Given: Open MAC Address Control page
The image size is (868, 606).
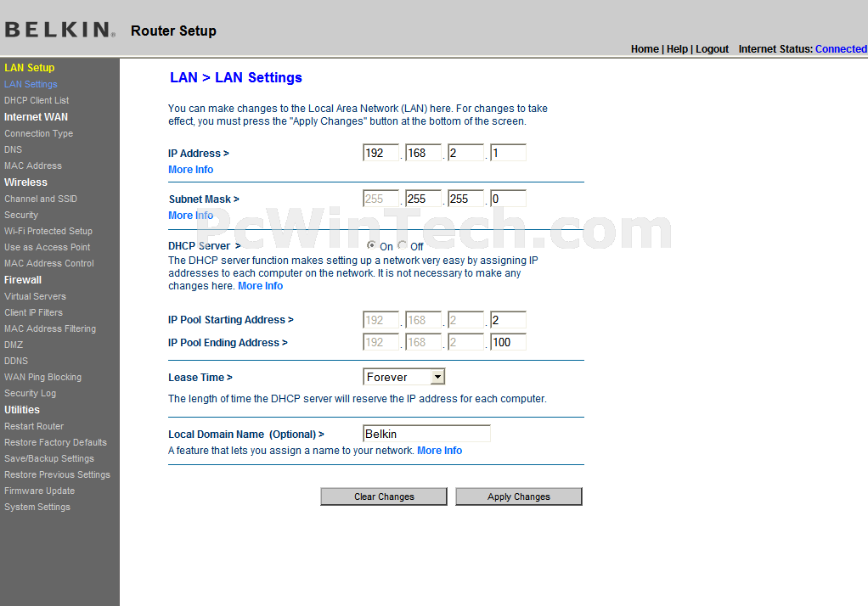Looking at the screenshot, I should [x=49, y=263].
